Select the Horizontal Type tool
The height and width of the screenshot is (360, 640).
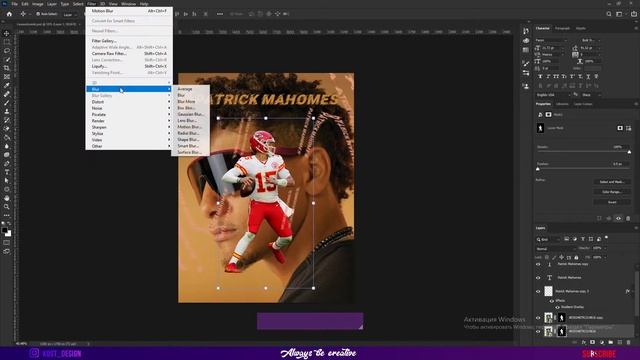click(x=7, y=172)
